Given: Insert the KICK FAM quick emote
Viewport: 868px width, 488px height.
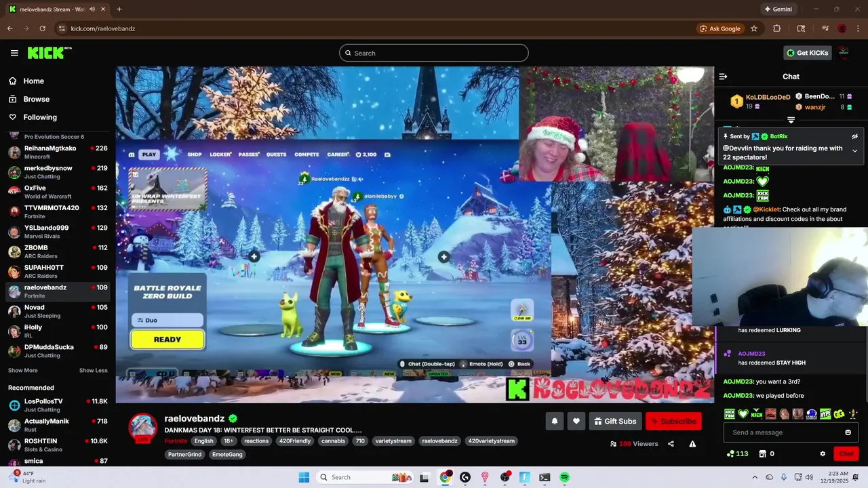Looking at the screenshot, I should [x=730, y=414].
